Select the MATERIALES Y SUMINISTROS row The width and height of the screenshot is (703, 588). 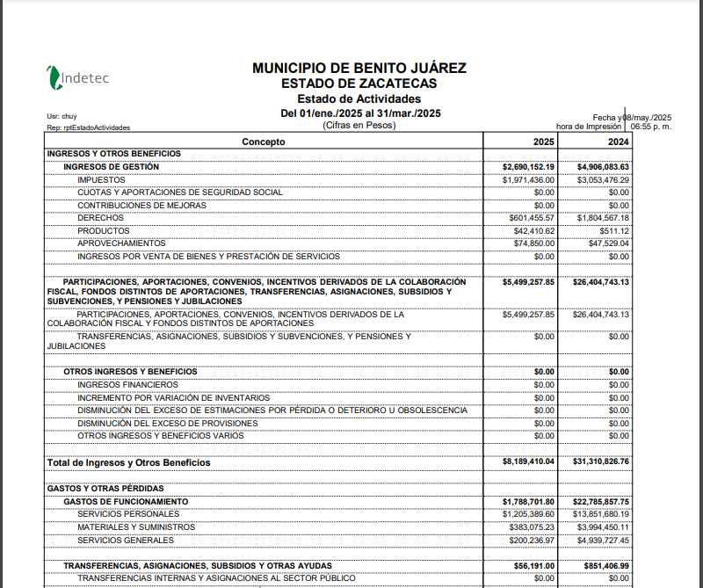click(x=136, y=526)
